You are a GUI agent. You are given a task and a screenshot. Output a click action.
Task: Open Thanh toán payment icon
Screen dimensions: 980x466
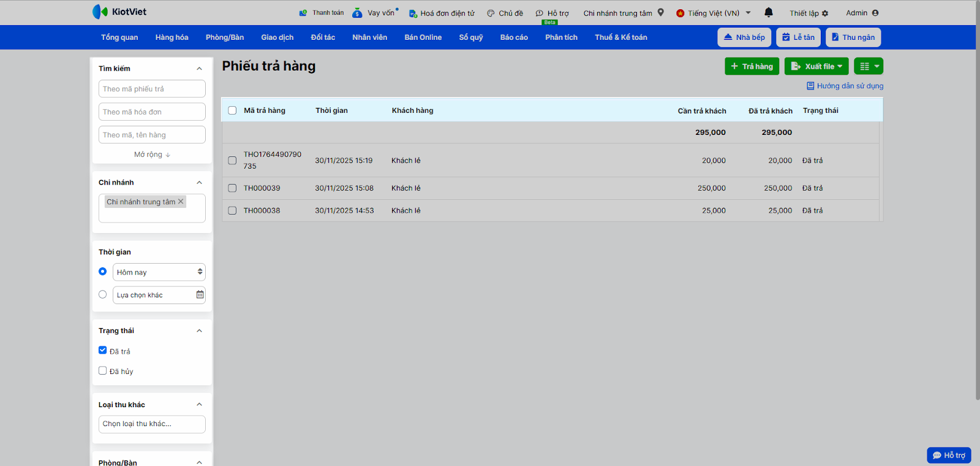303,13
